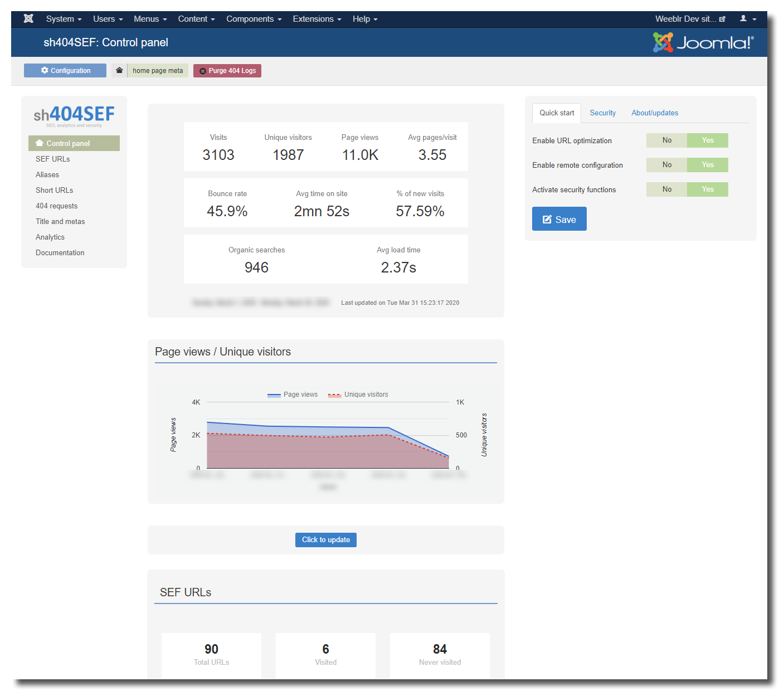Click the Unique visitors value 1987
The image size is (784, 696).
(288, 155)
